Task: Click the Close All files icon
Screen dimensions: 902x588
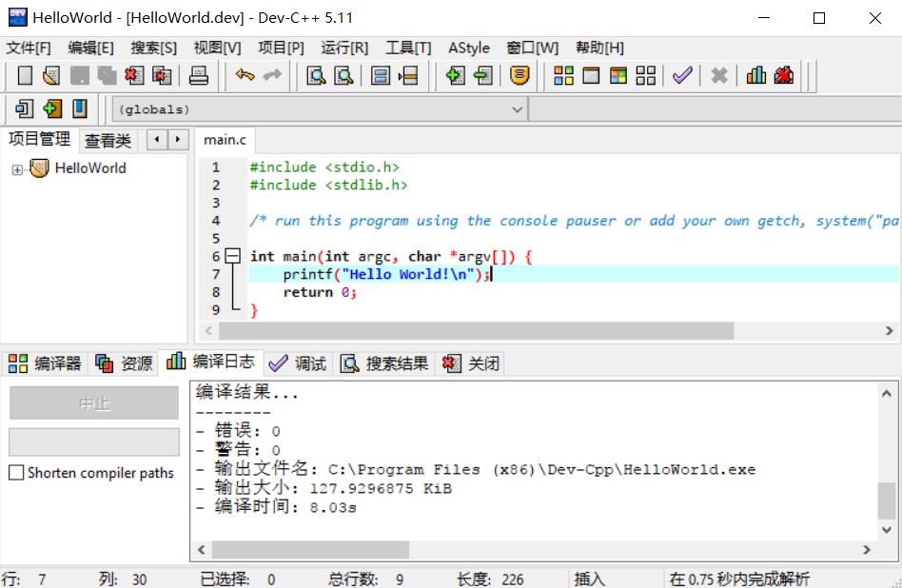Action: (x=162, y=75)
